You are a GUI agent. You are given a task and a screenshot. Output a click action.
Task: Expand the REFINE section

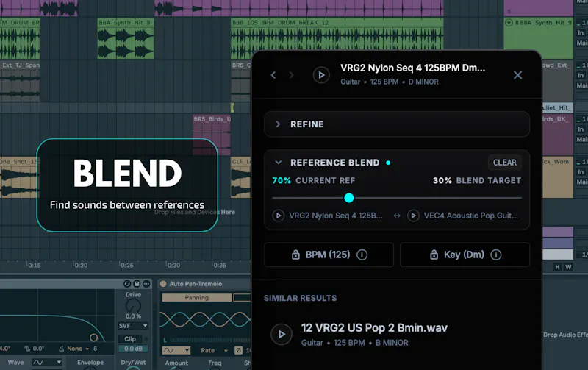click(397, 124)
